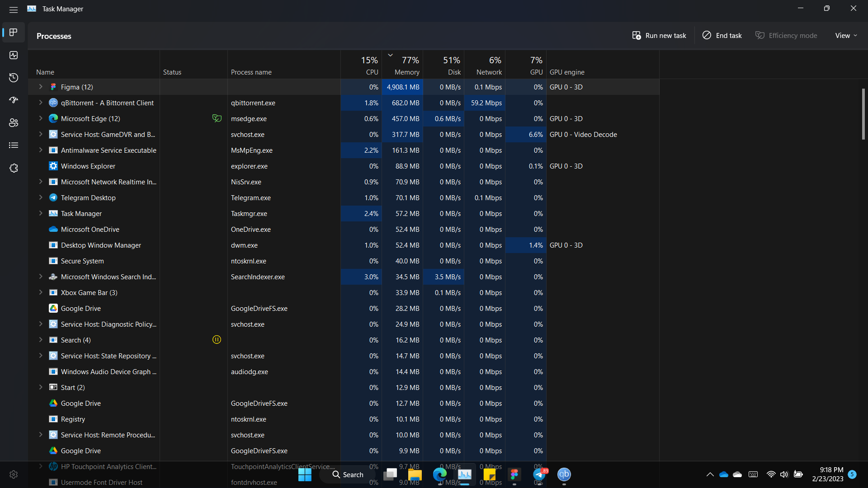Open the Startup apps page in sidebar
This screenshot has height=488, width=868.
(14, 100)
